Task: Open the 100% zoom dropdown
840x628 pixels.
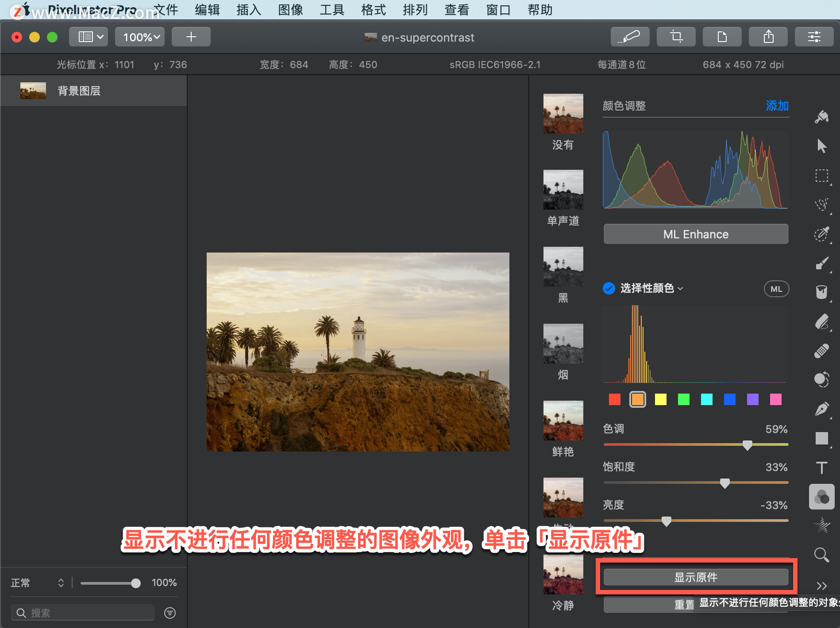Action: click(x=140, y=37)
